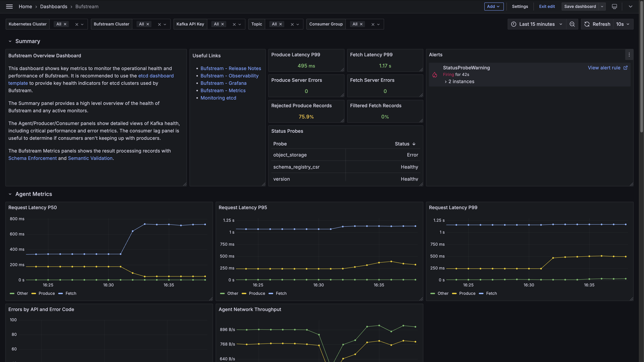This screenshot has height=362, width=644.
Task: Open Bufstream - Grafana link
Action: (224, 83)
